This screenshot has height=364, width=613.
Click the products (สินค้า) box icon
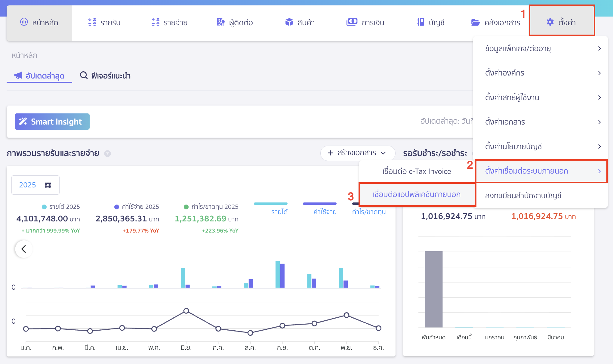coord(289,22)
